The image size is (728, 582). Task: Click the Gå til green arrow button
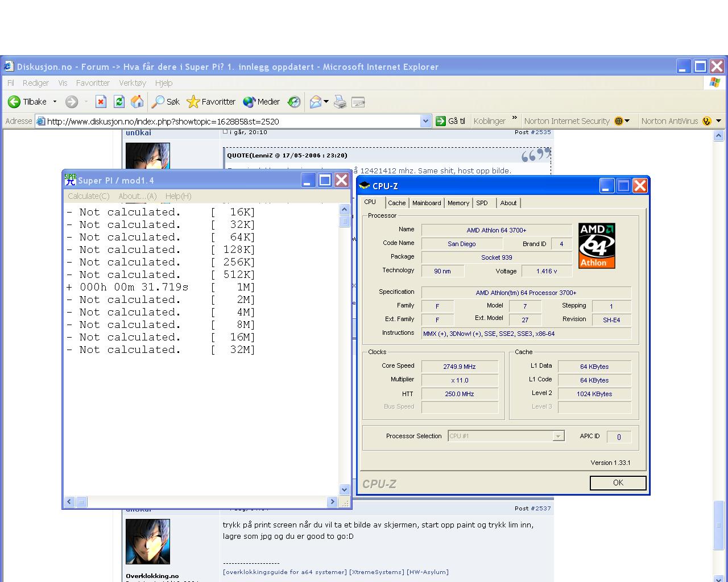pyautogui.click(x=450, y=120)
